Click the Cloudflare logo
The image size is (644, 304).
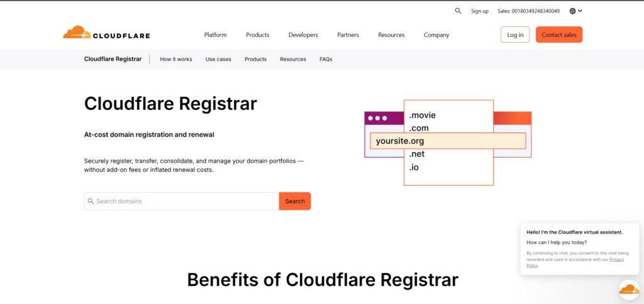106,33
